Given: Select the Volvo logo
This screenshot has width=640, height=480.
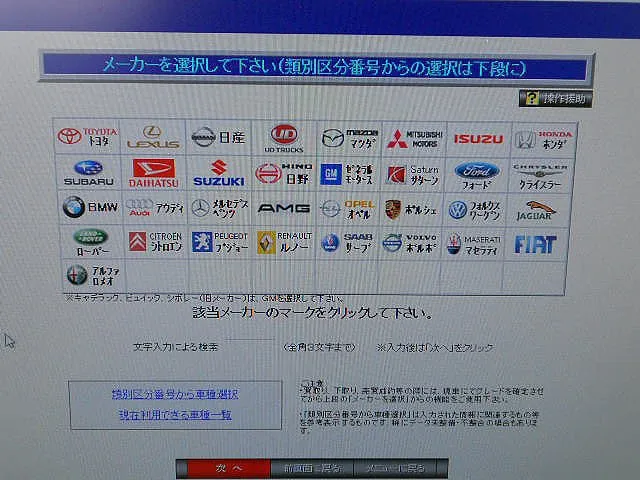Looking at the screenshot, I should 410,244.
